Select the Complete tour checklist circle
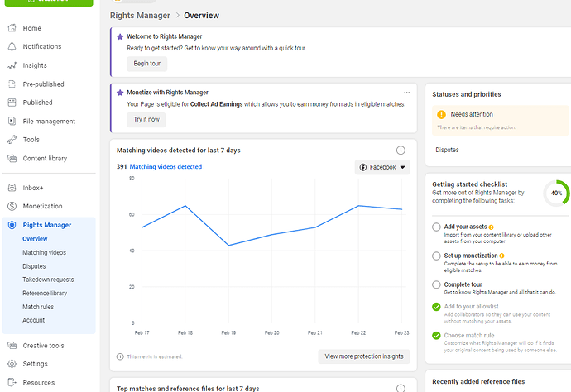 (436, 284)
